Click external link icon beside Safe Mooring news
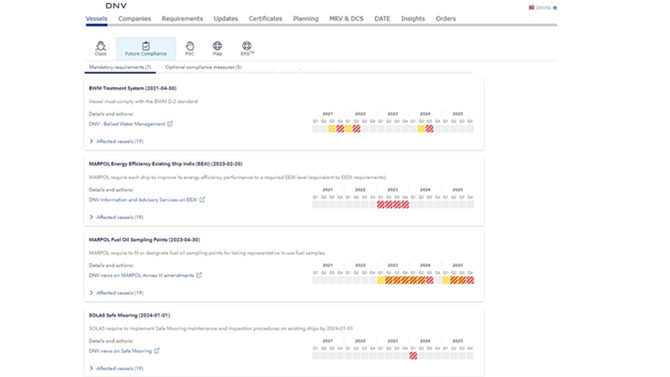This screenshot has height=377, width=670. click(157, 351)
